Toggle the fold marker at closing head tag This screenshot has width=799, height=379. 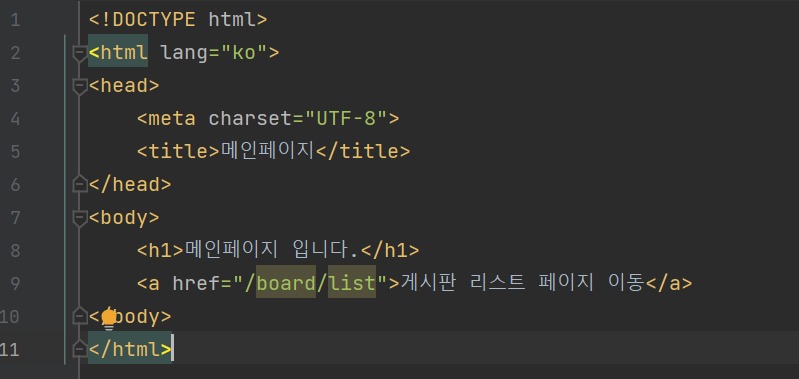[80, 184]
